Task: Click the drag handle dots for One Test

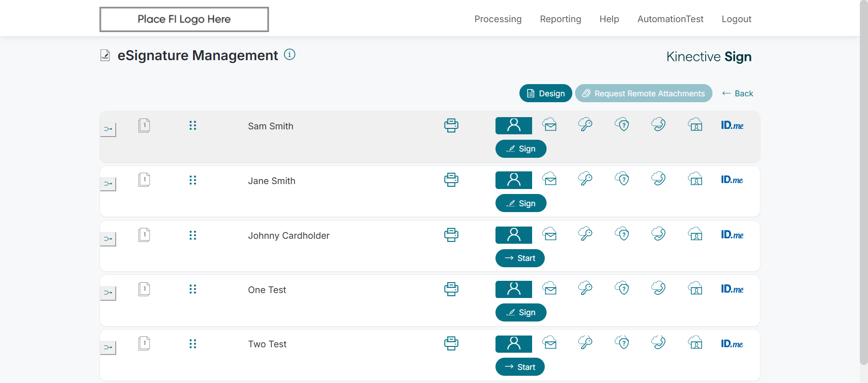Action: tap(193, 289)
